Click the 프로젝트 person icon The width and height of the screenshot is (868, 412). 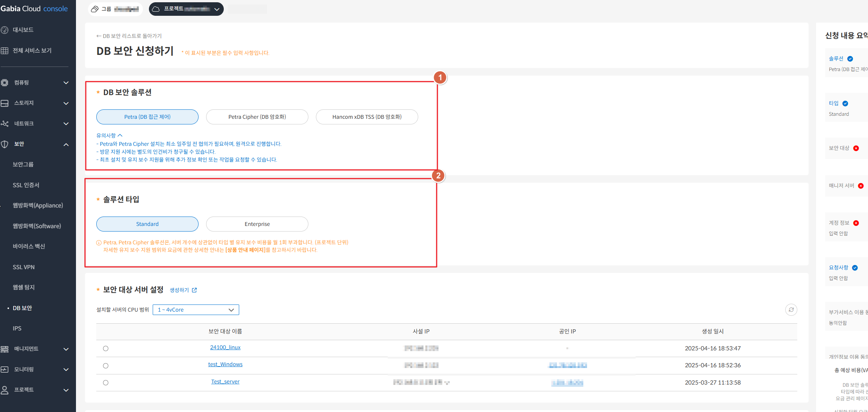[x=5, y=390]
